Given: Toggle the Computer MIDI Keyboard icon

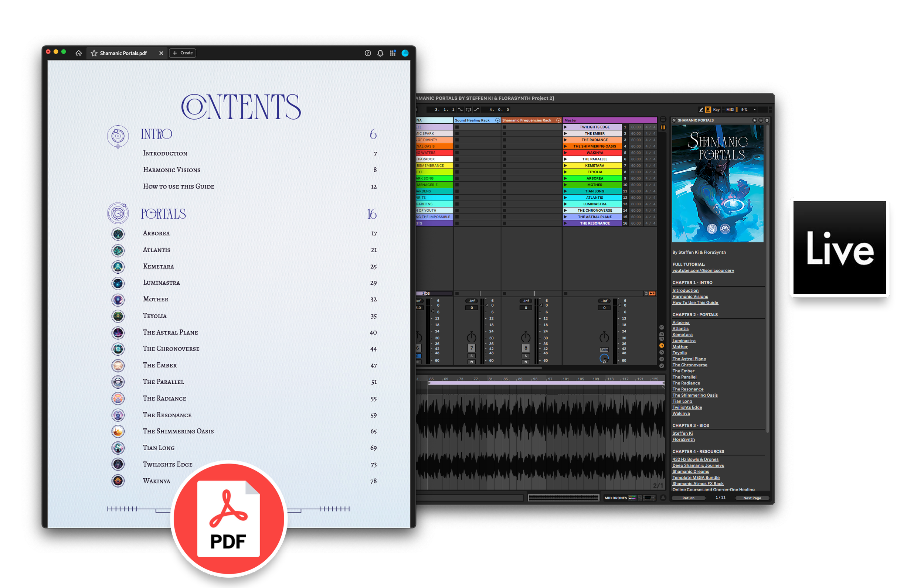Looking at the screenshot, I should click(708, 110).
